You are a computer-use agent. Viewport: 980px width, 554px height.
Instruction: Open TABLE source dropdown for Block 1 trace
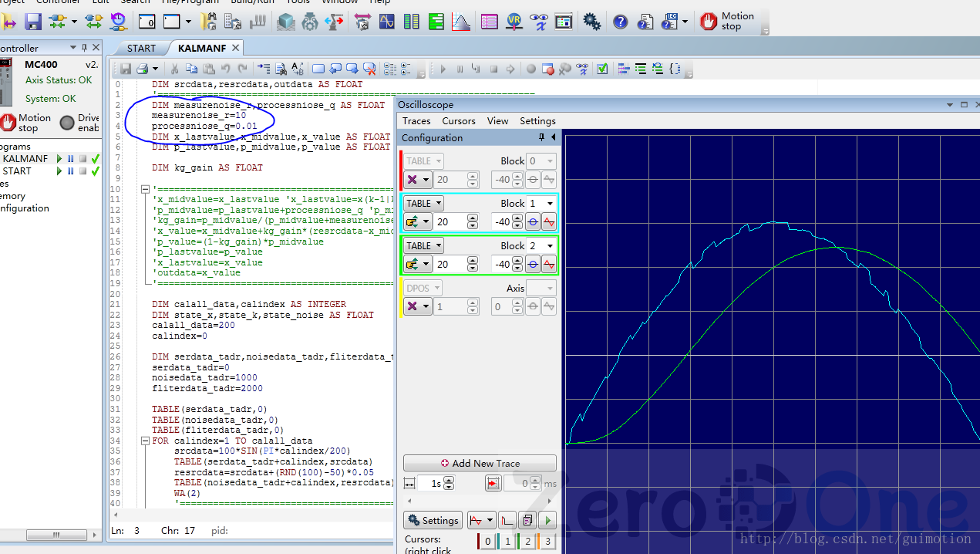pyautogui.click(x=424, y=204)
